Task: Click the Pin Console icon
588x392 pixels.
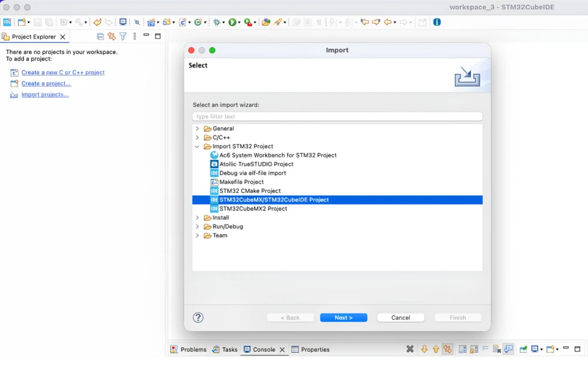Action: coord(523,349)
